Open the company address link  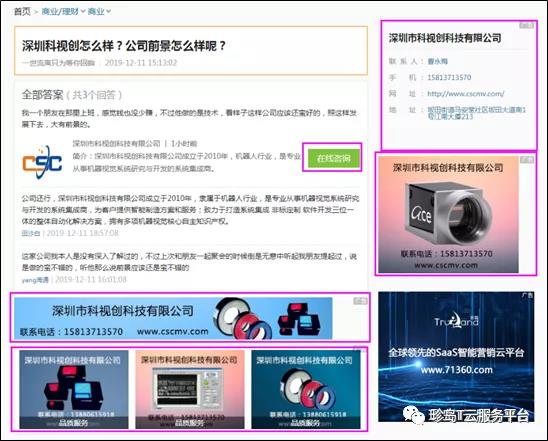click(477, 113)
